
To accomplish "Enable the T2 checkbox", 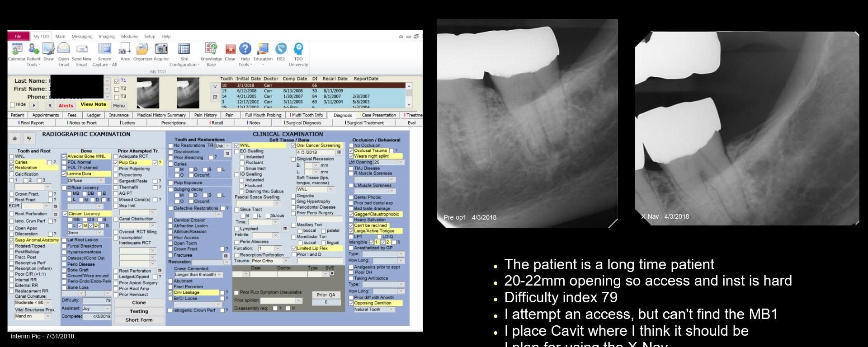I will click(117, 89).
